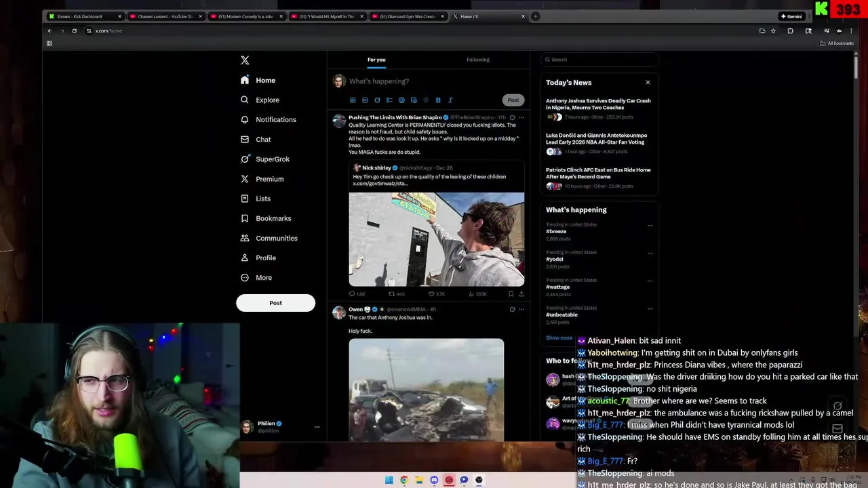This screenshot has height=488, width=868.
Task: Share Brian Shapiro's post
Action: (521, 294)
